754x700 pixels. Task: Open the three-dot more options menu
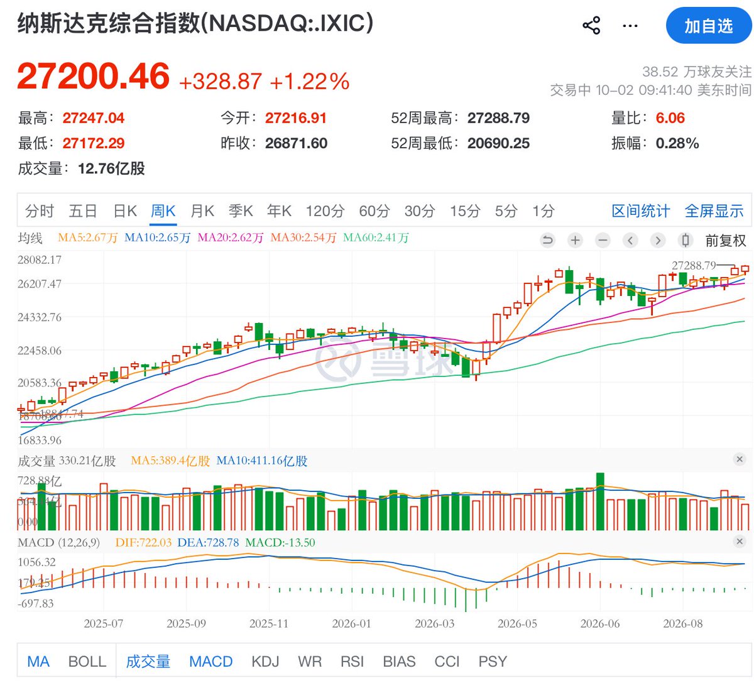click(630, 26)
